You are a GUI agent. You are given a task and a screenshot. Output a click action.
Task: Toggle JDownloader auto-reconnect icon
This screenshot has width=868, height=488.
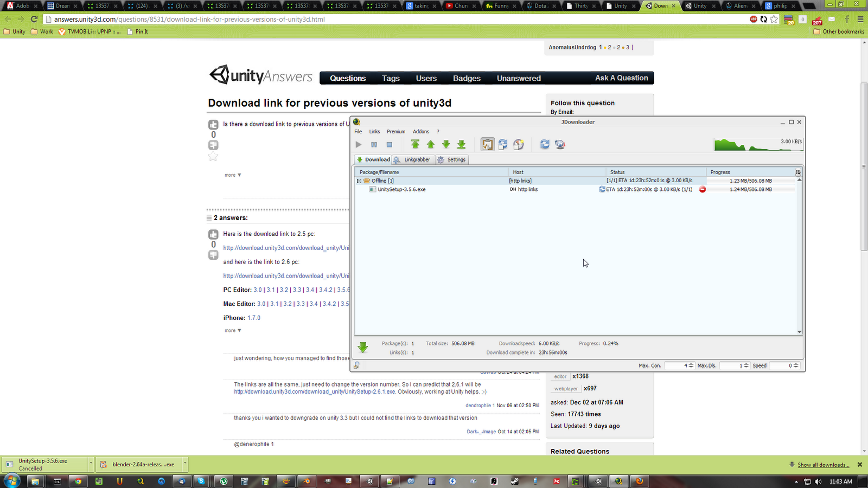(x=503, y=144)
